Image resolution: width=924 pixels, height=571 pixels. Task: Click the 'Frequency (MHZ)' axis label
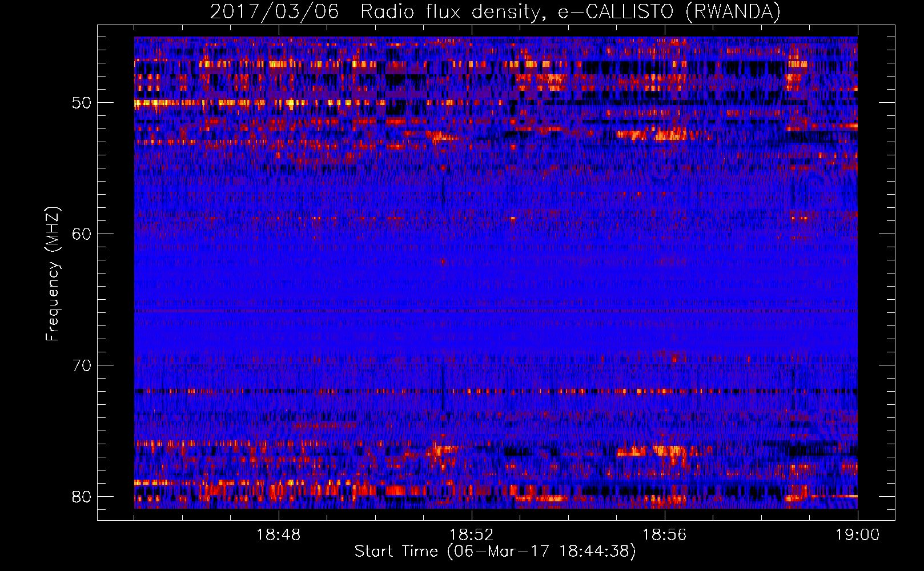[53, 274]
